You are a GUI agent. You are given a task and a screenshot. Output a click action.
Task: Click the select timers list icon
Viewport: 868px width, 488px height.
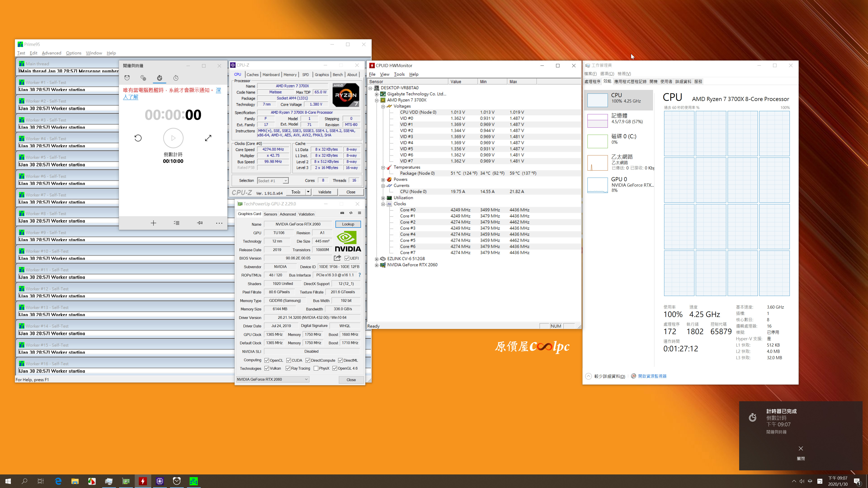pyautogui.click(x=177, y=223)
